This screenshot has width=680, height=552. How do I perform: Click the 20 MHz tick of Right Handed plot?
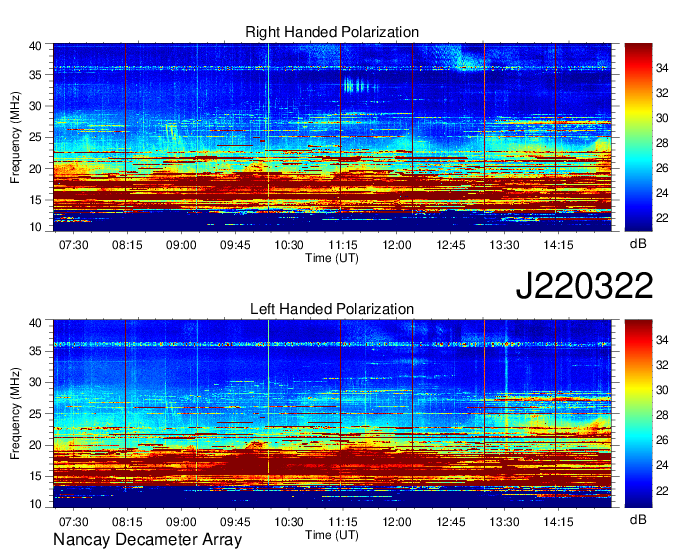click(x=35, y=169)
